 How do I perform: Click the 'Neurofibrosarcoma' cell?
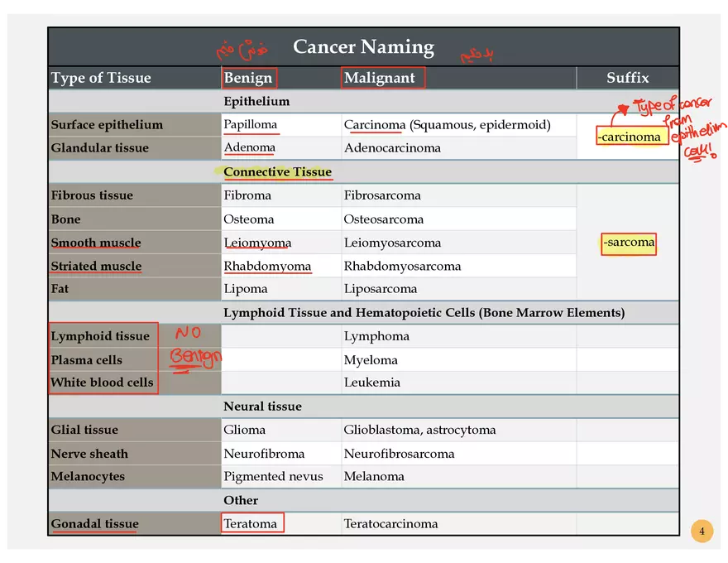399,454
